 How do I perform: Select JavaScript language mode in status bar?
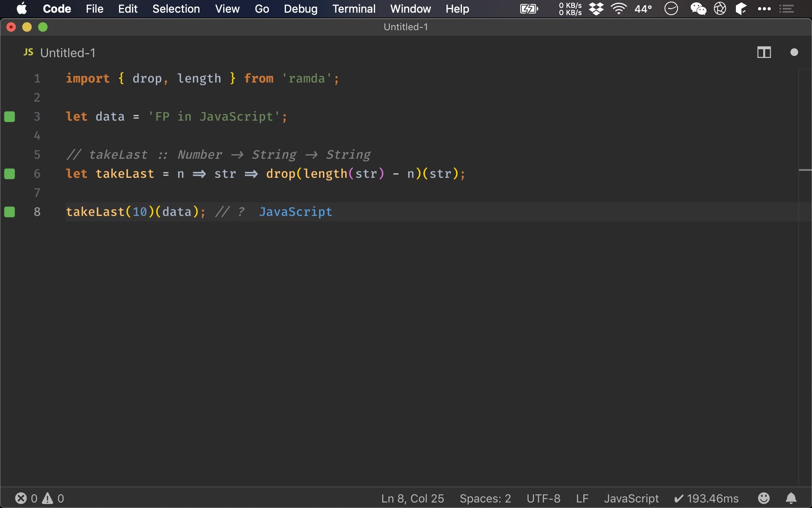point(631,498)
